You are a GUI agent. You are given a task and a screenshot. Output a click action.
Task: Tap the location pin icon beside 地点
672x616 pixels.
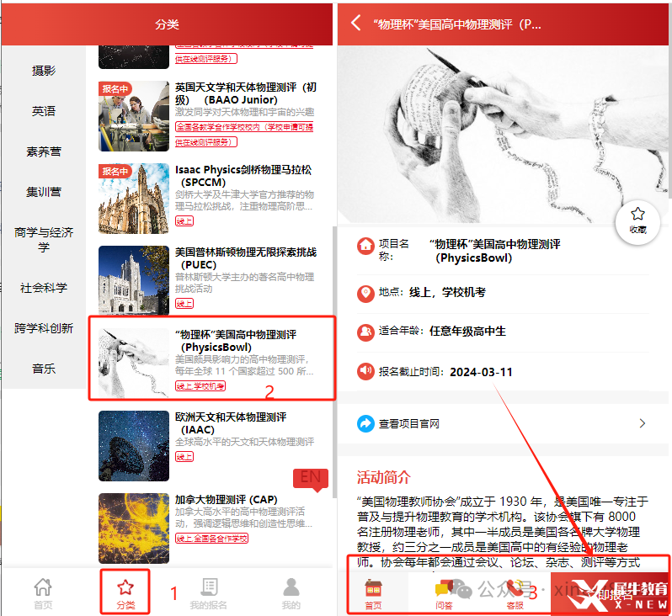pos(365,294)
